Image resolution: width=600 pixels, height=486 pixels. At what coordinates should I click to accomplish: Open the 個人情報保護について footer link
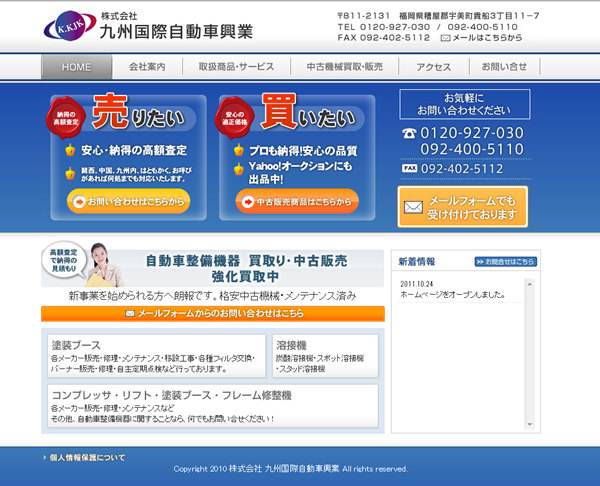pyautogui.click(x=87, y=457)
